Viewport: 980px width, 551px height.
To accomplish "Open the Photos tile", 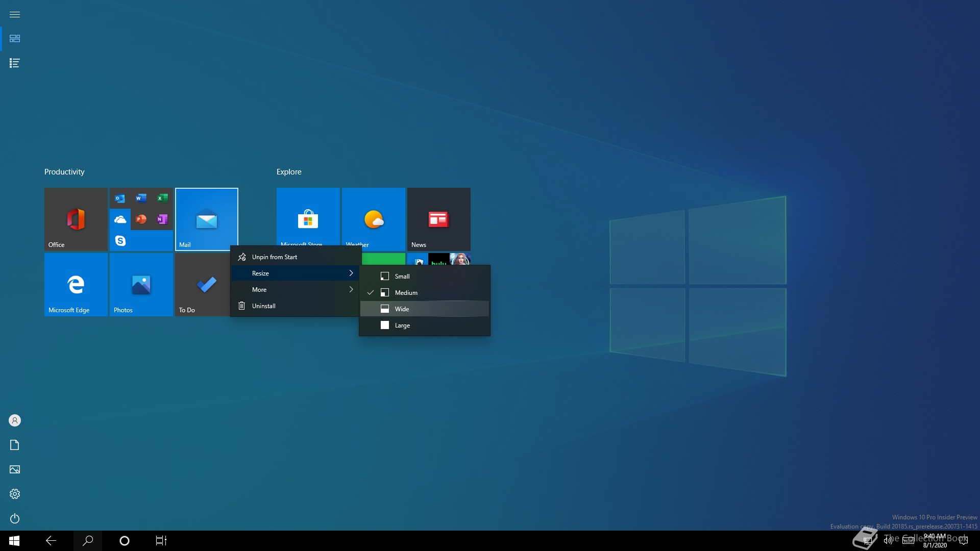I will 141,285.
